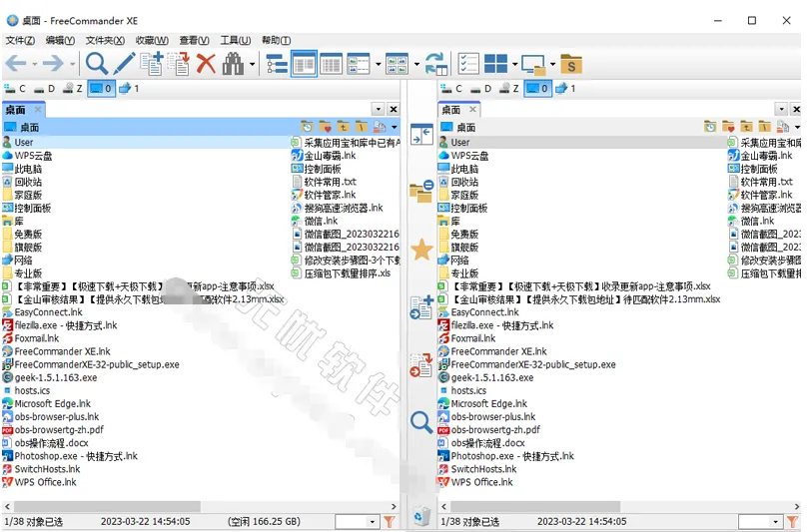Go back with the left arrow
The image size is (808, 532).
pos(15,64)
